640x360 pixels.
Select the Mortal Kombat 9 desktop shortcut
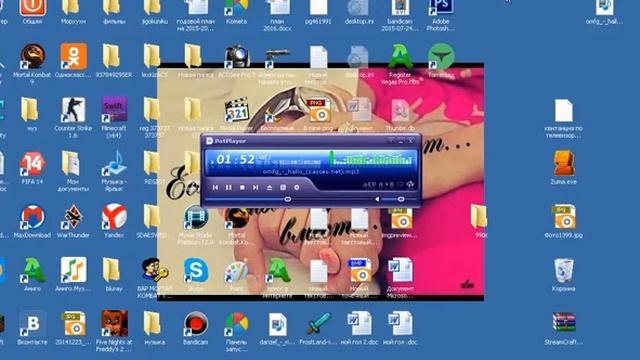pos(32,64)
